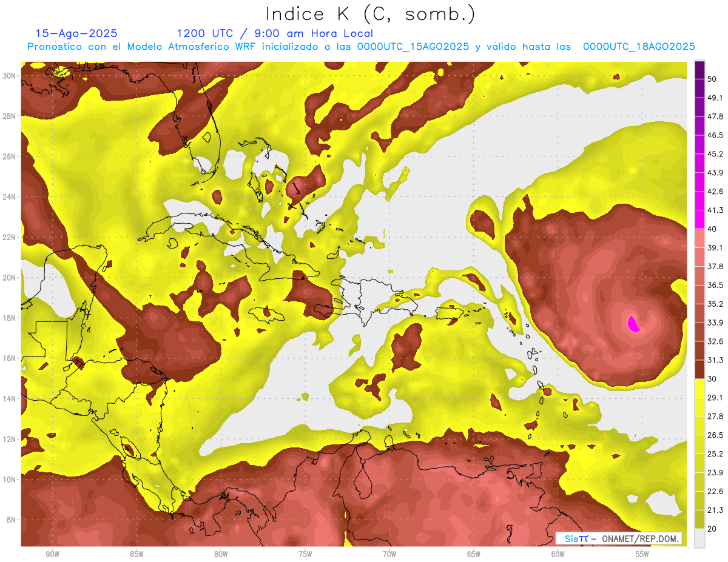Screen dimensions: 728x562
Task: Click the colorbar value "46.5"
Action: click(715, 135)
